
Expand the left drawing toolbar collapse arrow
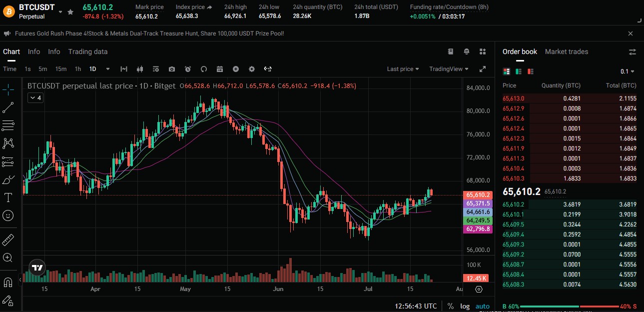click(x=20, y=279)
